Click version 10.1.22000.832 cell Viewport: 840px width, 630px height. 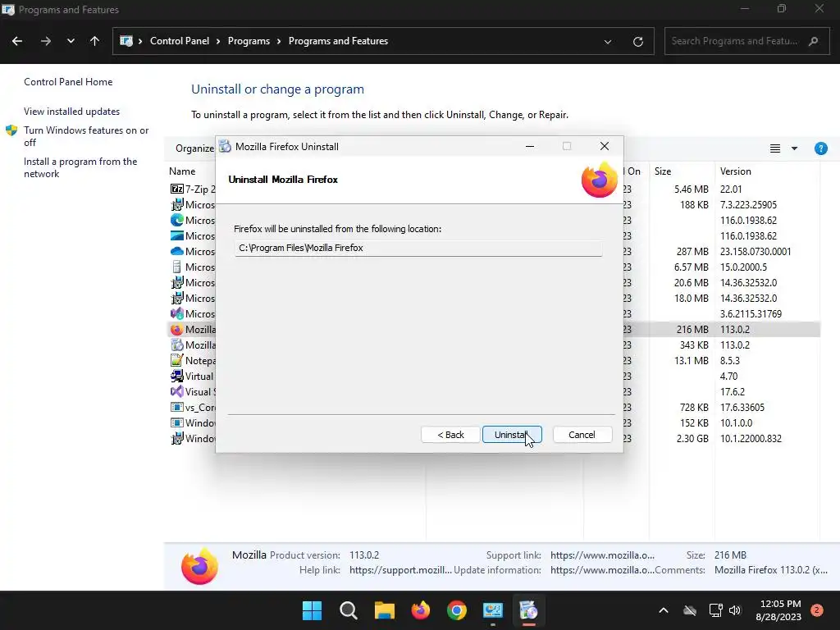751,438
